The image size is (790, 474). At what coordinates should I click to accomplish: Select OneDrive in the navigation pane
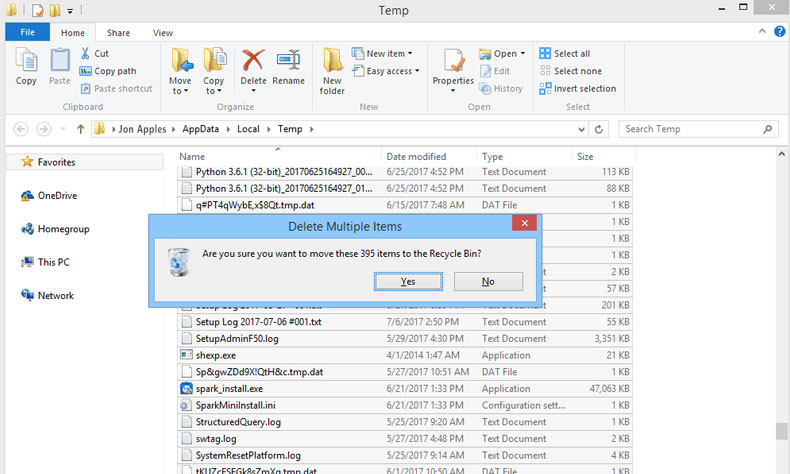(x=56, y=196)
